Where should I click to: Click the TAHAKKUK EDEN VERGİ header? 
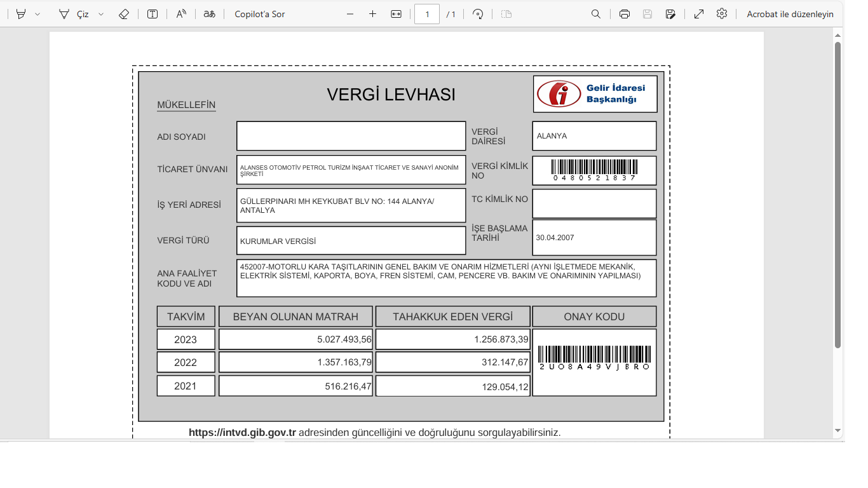pyautogui.click(x=452, y=316)
